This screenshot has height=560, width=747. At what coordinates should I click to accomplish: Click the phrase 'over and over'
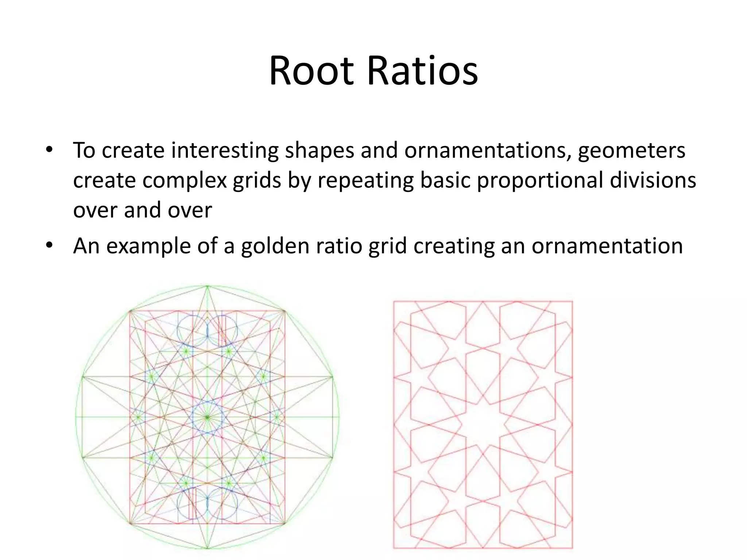click(142, 210)
